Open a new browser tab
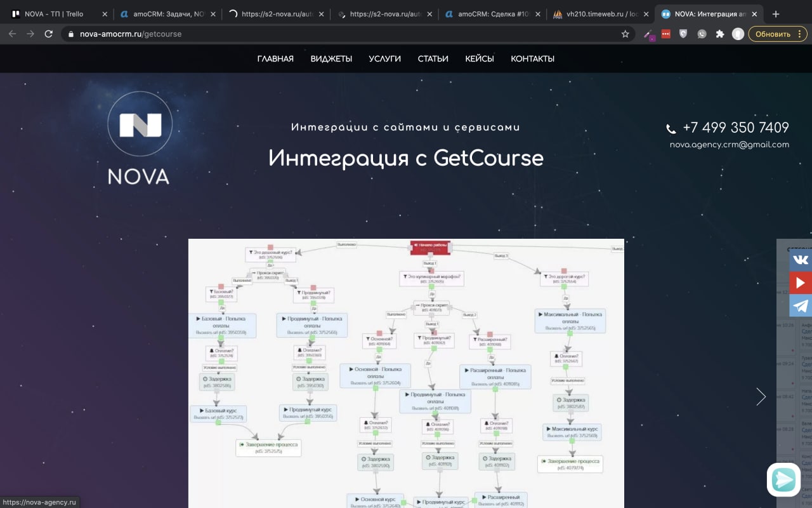The width and height of the screenshot is (812, 508). pyautogui.click(x=775, y=14)
